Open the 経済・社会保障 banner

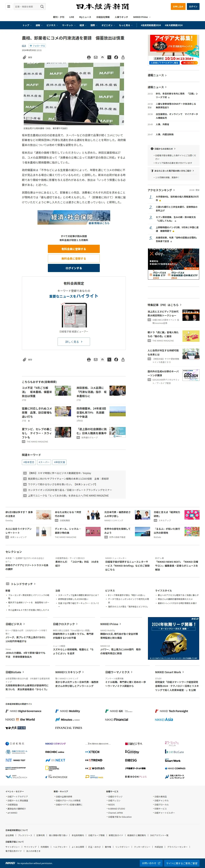click(x=74, y=217)
